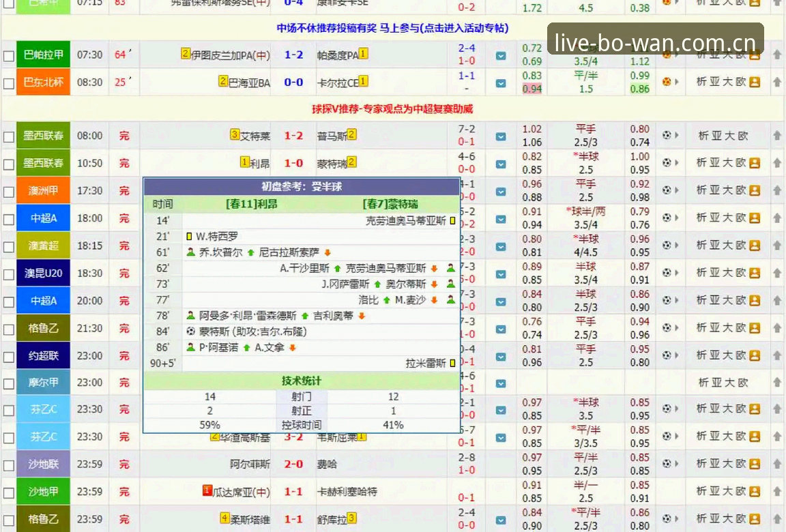Click the 2-0 score of 阿尔菲斯 vs 费哈
The width and height of the screenshot is (786, 532).
coord(293,464)
